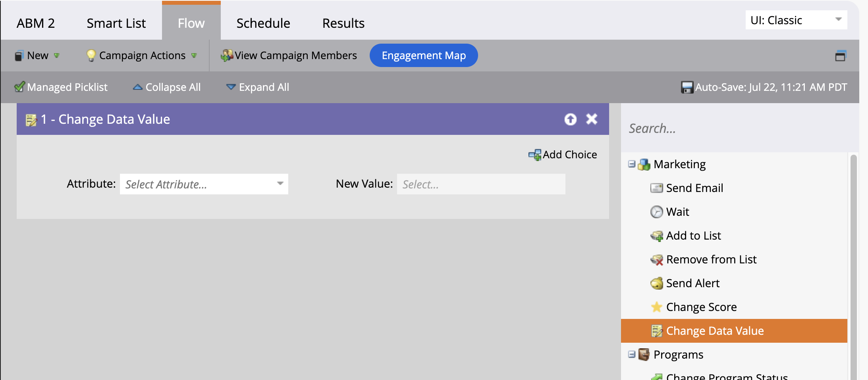Switch to the Smart List tab
This screenshot has width=868, height=380.
[116, 23]
